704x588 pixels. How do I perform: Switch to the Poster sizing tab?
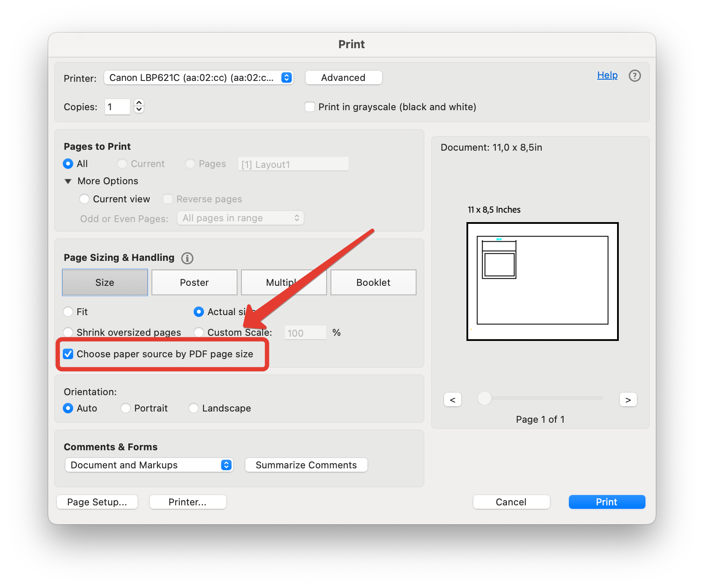(x=194, y=282)
